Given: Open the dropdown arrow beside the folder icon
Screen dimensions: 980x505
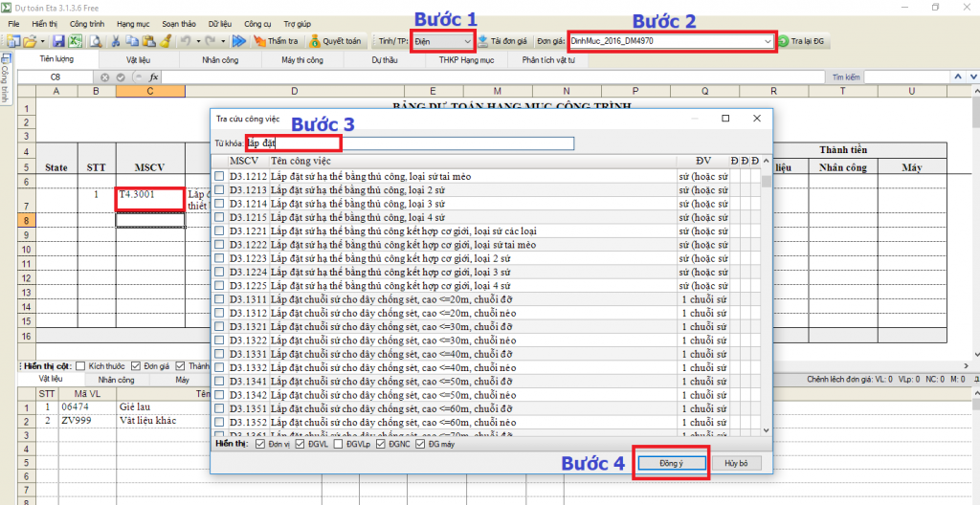Looking at the screenshot, I should pyautogui.click(x=42, y=41).
